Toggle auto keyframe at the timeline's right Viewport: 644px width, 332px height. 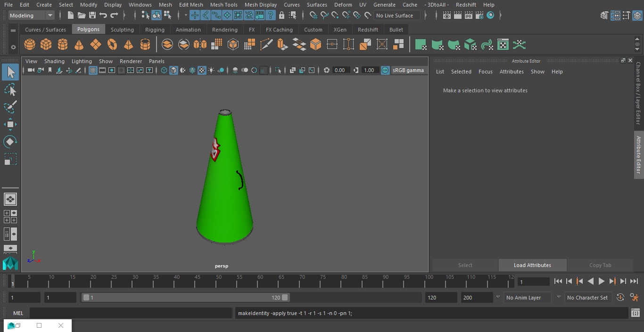click(x=620, y=298)
